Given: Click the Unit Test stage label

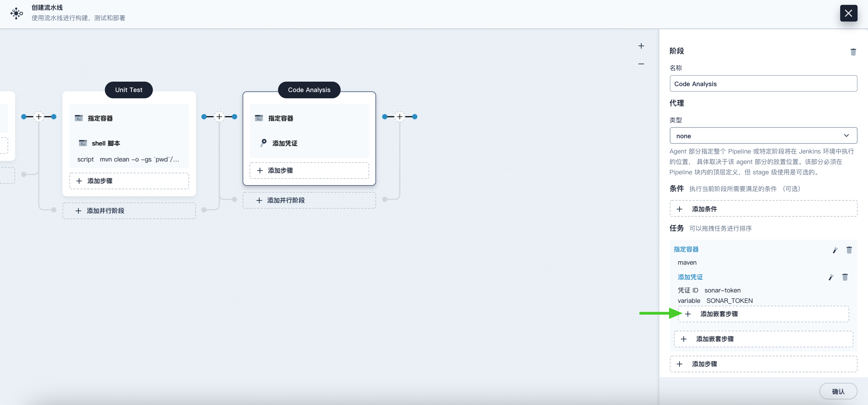Looking at the screenshot, I should click(129, 89).
